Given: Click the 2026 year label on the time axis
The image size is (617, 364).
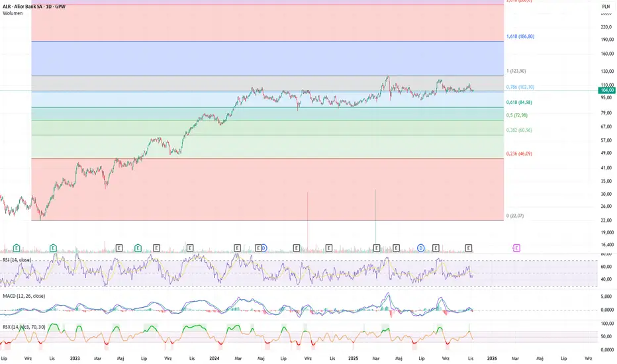Looking at the screenshot, I should click(492, 359).
